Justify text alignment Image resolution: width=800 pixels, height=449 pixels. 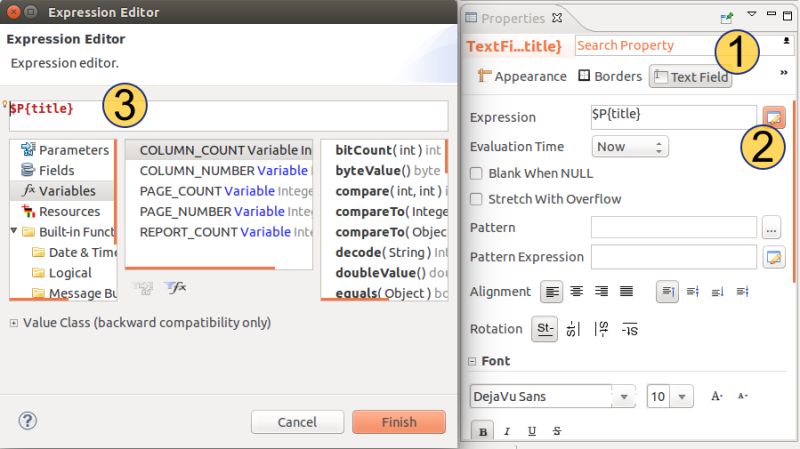pos(626,291)
